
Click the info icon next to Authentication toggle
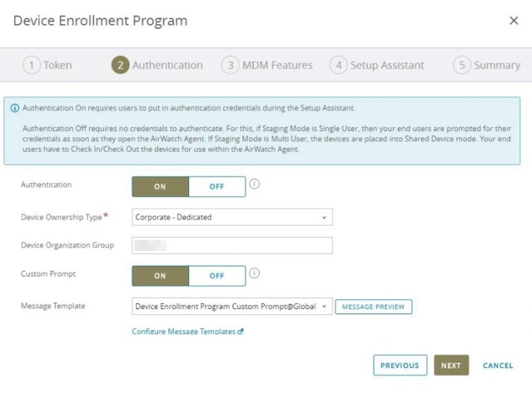(255, 185)
